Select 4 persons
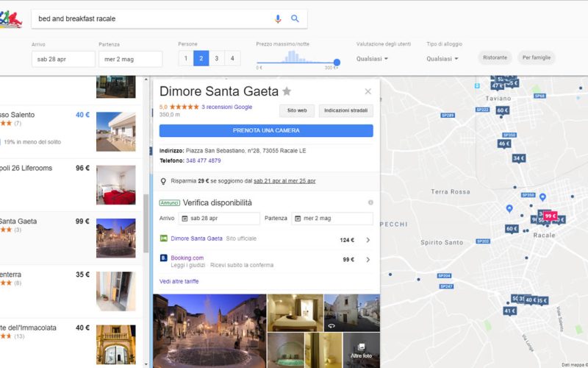The height and width of the screenshot is (368, 588). tap(232, 58)
